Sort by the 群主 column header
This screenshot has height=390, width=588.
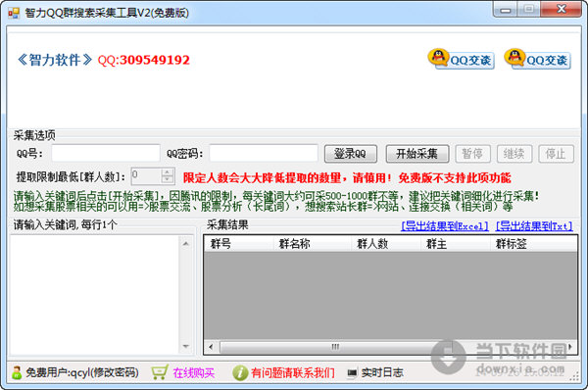click(x=456, y=244)
